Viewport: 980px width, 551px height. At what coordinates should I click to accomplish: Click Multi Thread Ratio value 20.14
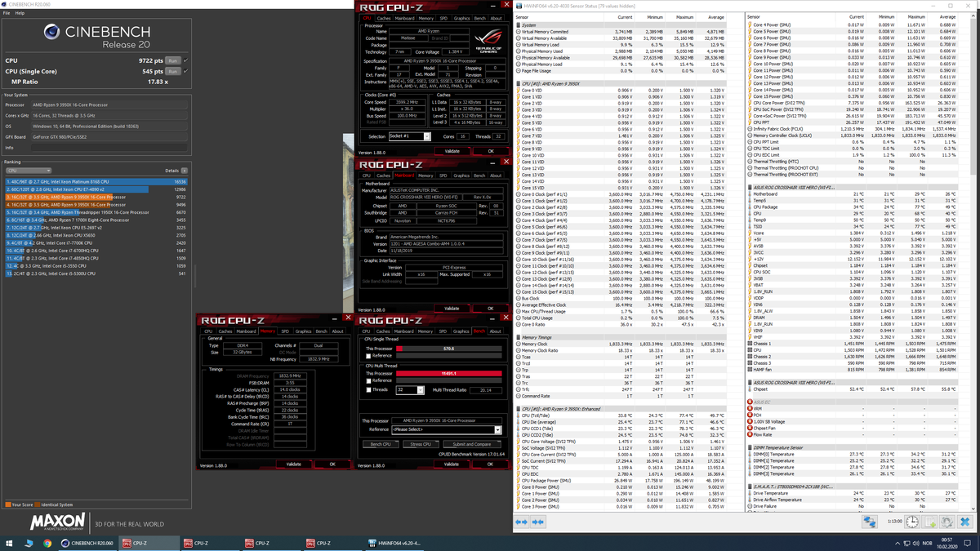(487, 390)
